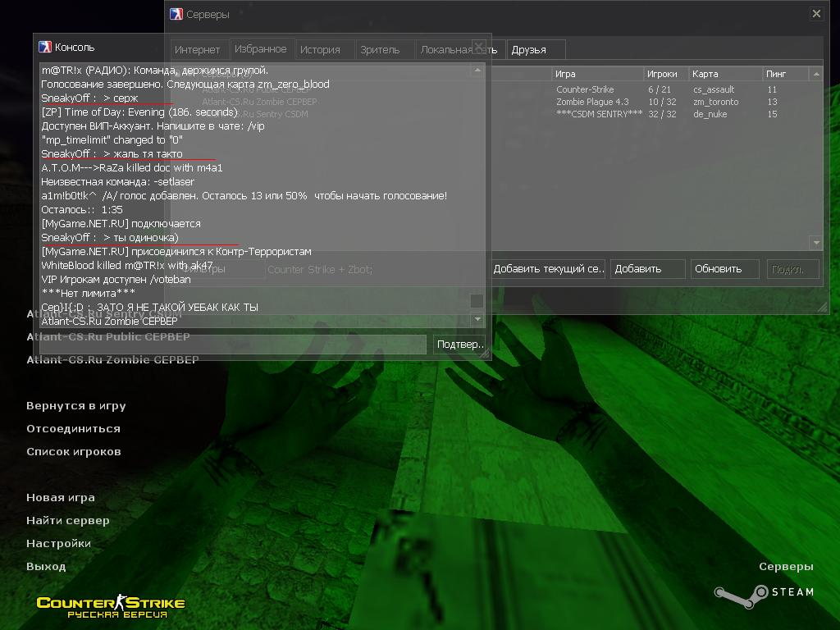Open the Steam logo link

(x=765, y=596)
